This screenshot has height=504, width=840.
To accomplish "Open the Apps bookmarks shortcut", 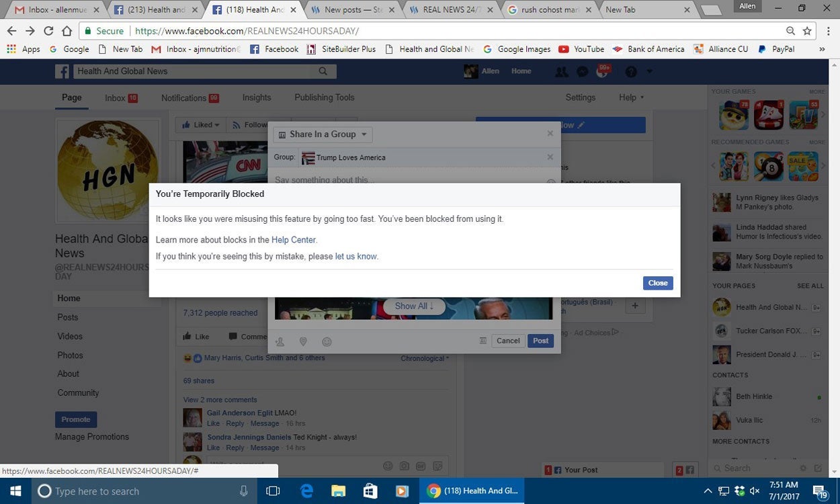I will click(x=24, y=49).
